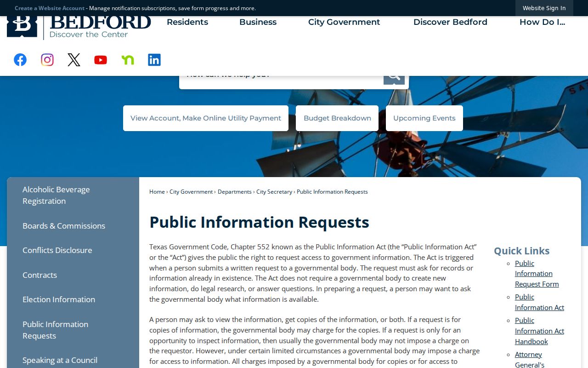Select Public Information Requests in sidebar

pos(73,330)
